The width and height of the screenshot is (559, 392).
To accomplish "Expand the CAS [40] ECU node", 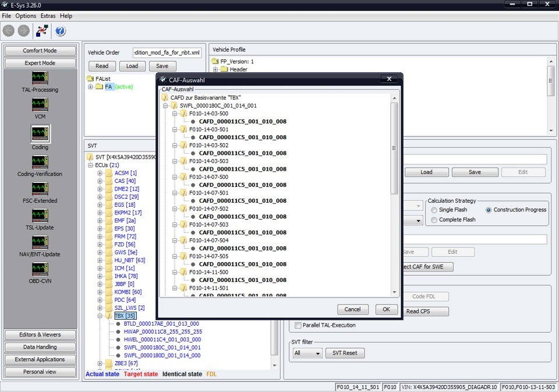I will (x=100, y=181).
